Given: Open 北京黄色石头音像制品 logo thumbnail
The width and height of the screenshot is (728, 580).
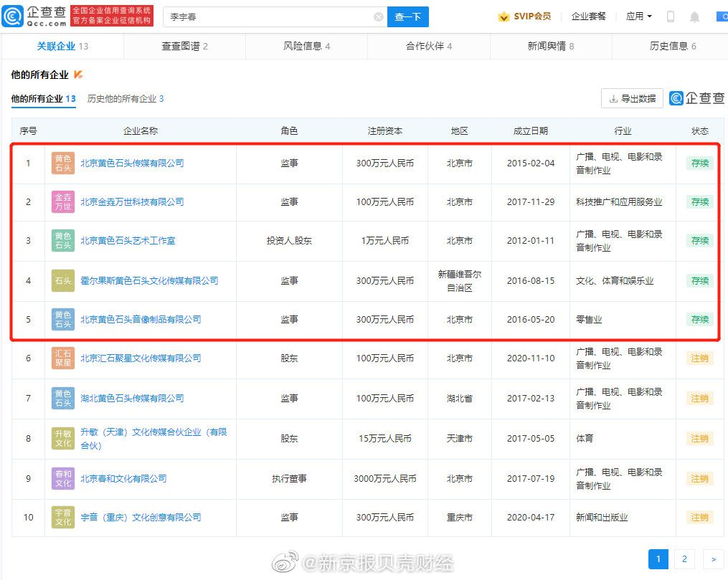Looking at the screenshot, I should pyautogui.click(x=62, y=320).
